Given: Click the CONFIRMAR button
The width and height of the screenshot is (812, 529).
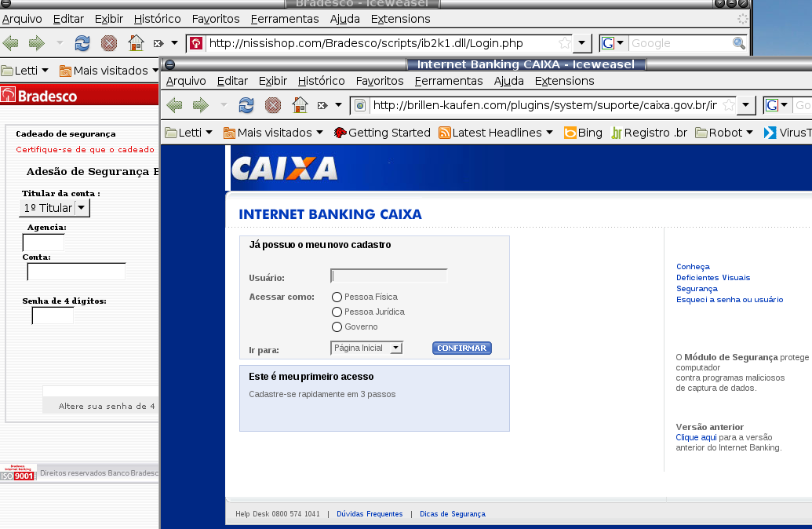Looking at the screenshot, I should [462, 348].
